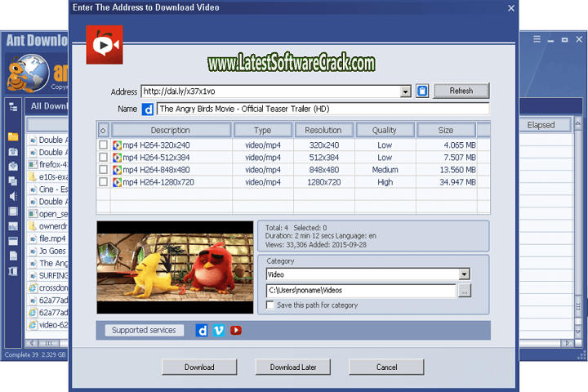
Task: Sort by Size column header
Action: 446,130
